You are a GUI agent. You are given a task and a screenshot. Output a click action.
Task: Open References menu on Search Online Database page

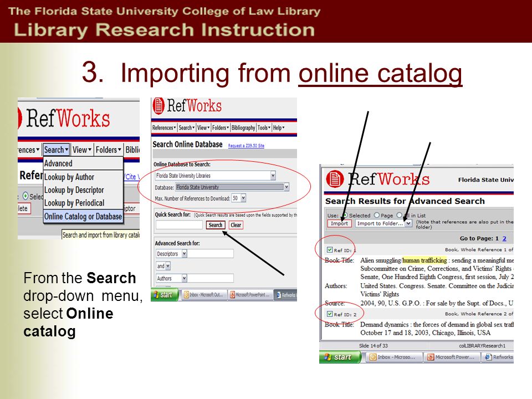tap(164, 128)
